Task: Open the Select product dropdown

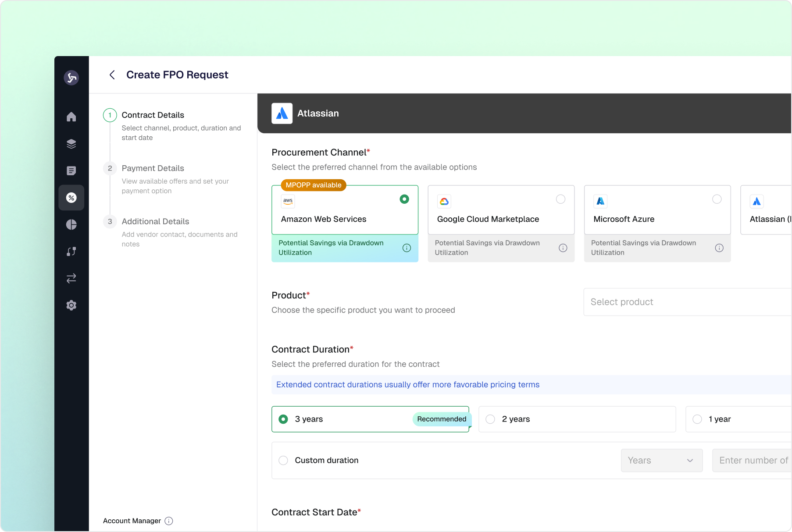Action: click(688, 302)
